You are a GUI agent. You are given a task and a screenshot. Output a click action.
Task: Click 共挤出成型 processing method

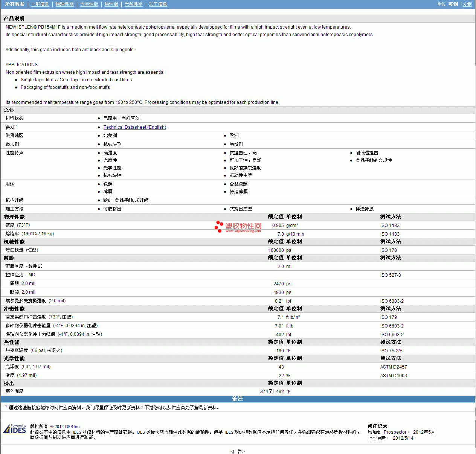tap(241, 209)
